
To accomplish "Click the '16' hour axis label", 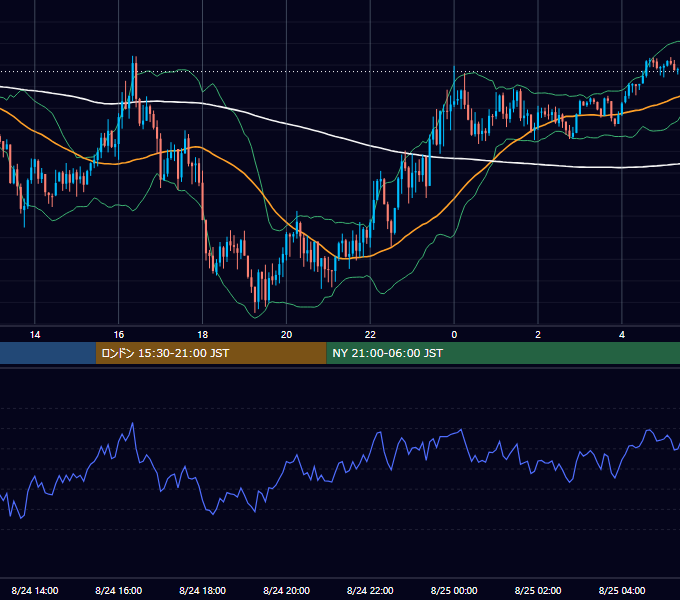I will (x=118, y=335).
